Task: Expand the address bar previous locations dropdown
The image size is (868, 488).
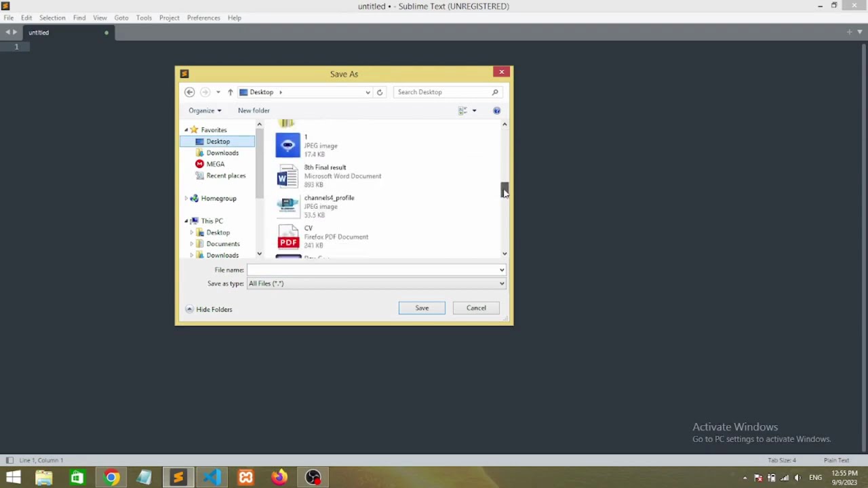Action: click(368, 92)
